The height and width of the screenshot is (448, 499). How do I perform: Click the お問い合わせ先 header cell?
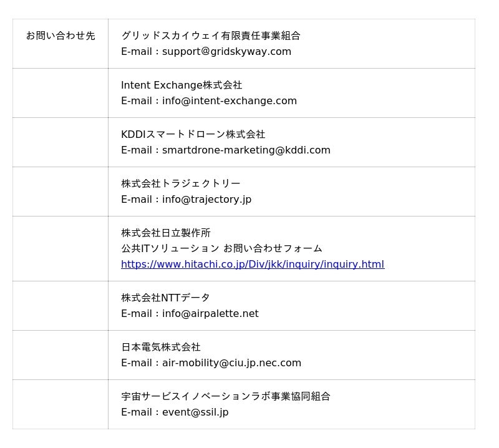pos(61,36)
